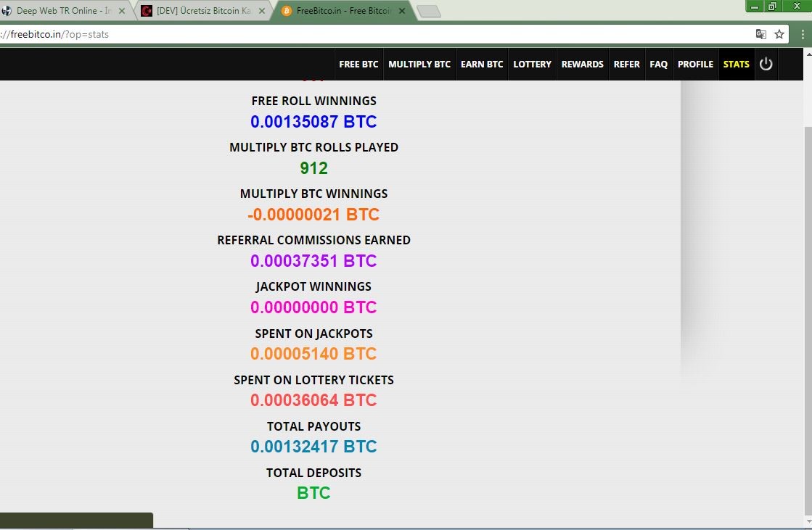This screenshot has width=812, height=530.
Task: Click the [DEV] Ücretsiz Bitcoin tab favicon
Action: 147,11
